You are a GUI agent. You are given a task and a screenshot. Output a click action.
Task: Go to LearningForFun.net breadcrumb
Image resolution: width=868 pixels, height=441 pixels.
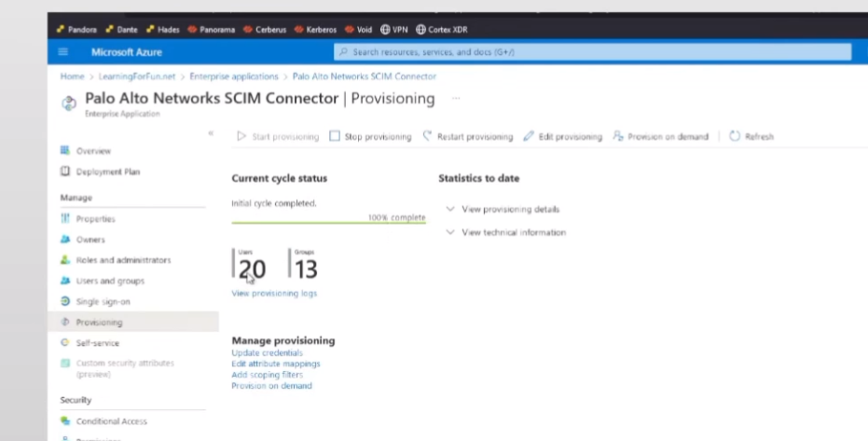[137, 76]
